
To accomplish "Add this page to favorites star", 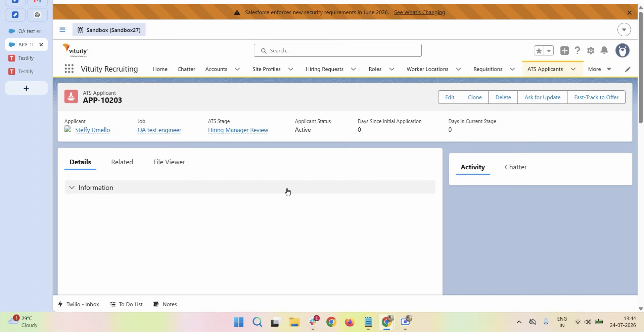I will click(x=539, y=50).
